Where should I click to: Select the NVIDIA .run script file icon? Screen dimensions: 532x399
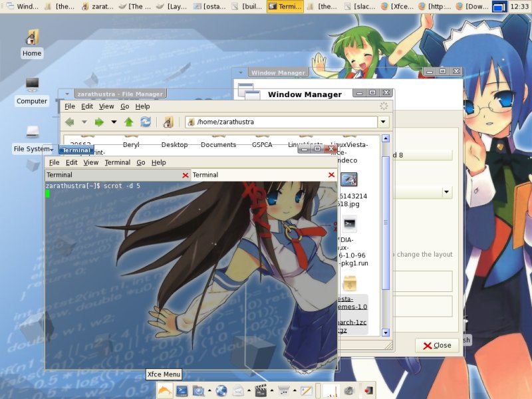tap(350, 223)
